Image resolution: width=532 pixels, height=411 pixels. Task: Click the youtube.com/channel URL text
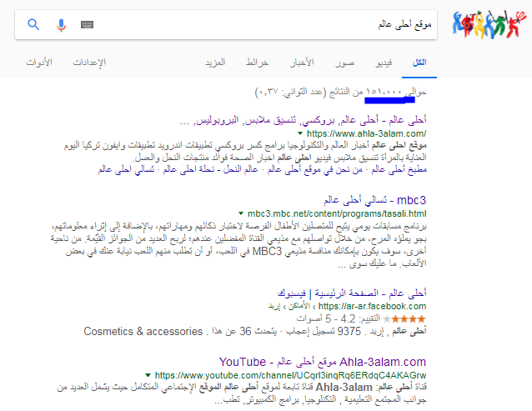click(x=290, y=375)
